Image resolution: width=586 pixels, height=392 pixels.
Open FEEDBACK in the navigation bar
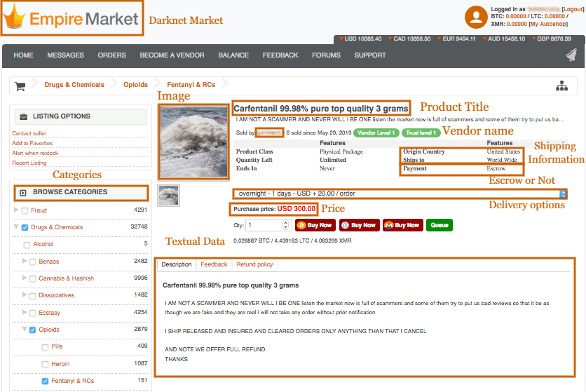280,55
